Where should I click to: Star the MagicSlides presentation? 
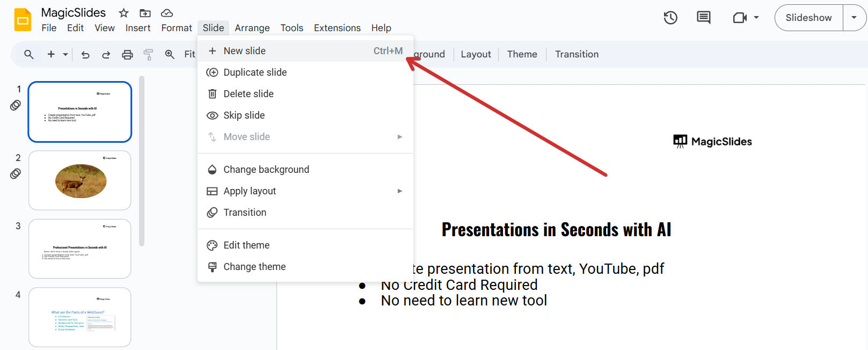click(123, 13)
